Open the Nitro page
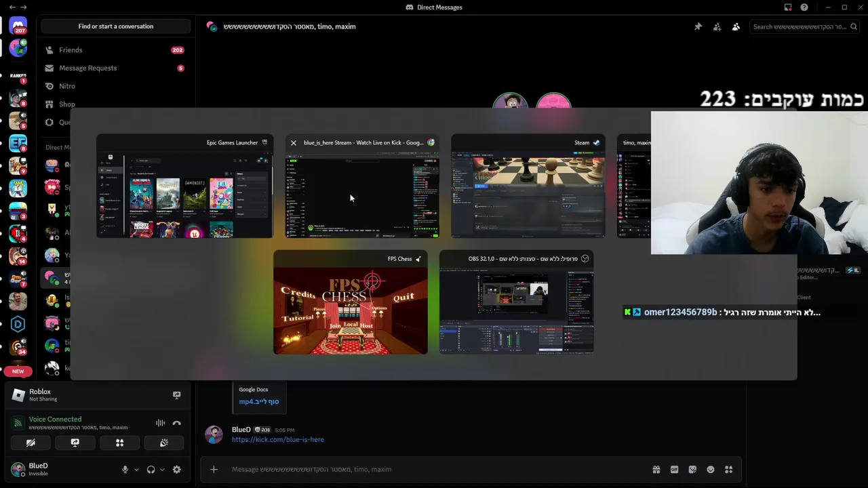Image resolution: width=868 pixels, height=488 pixels. click(115, 86)
